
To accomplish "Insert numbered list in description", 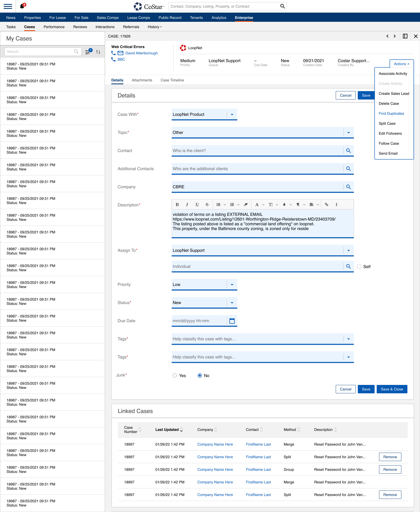I will [x=232, y=205].
